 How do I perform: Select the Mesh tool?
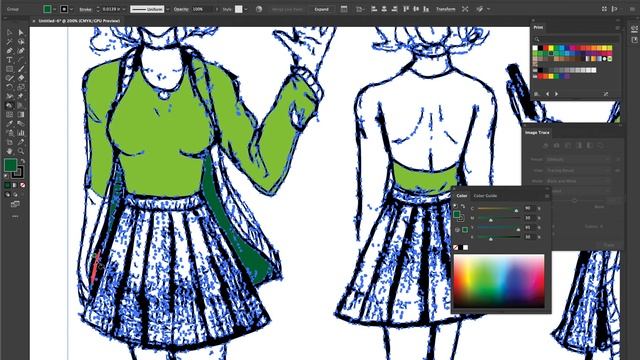pos(9,115)
